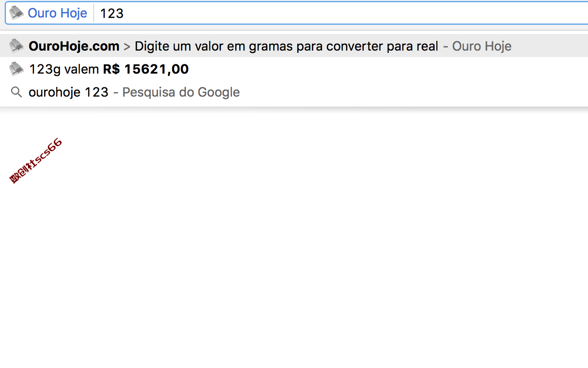Viewport: 588px width, 368px height.
Task: Click blank area right of Pesquisa do Google
Action: (x=413, y=92)
